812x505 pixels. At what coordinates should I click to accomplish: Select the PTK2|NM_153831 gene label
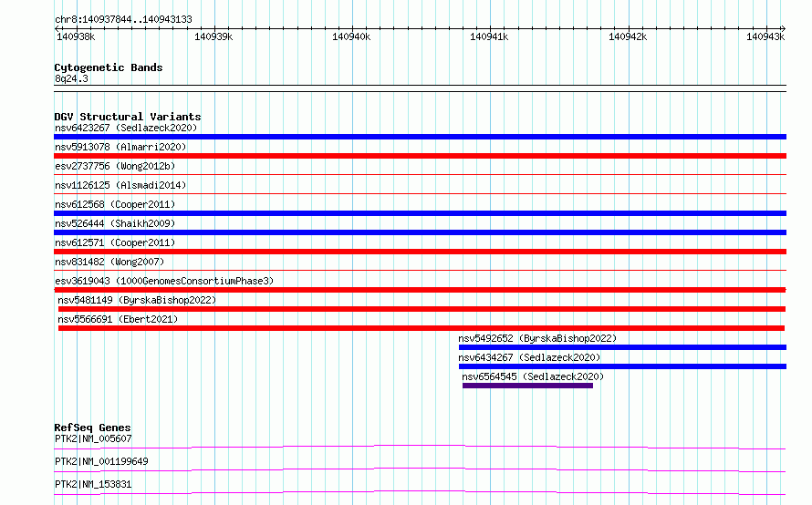coord(93,484)
